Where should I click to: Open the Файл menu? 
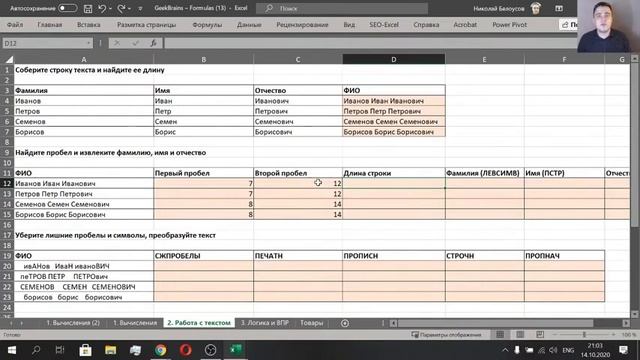pos(15,25)
